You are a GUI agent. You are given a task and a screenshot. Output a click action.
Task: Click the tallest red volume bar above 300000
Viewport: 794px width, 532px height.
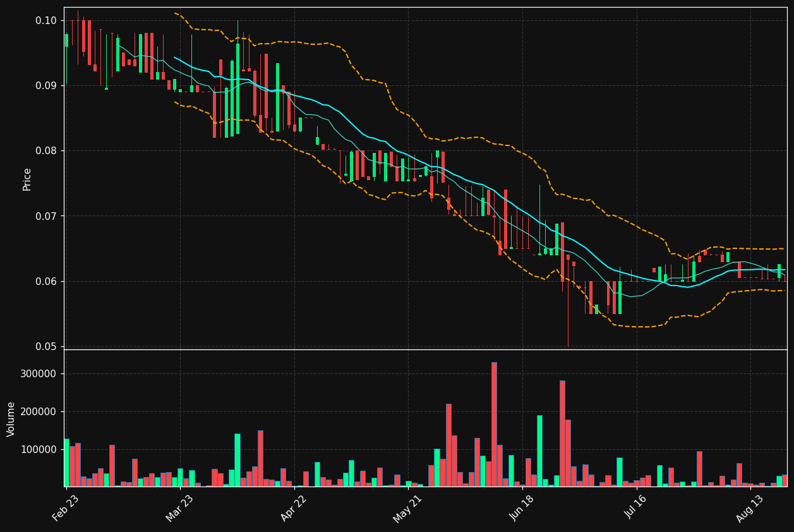click(494, 424)
